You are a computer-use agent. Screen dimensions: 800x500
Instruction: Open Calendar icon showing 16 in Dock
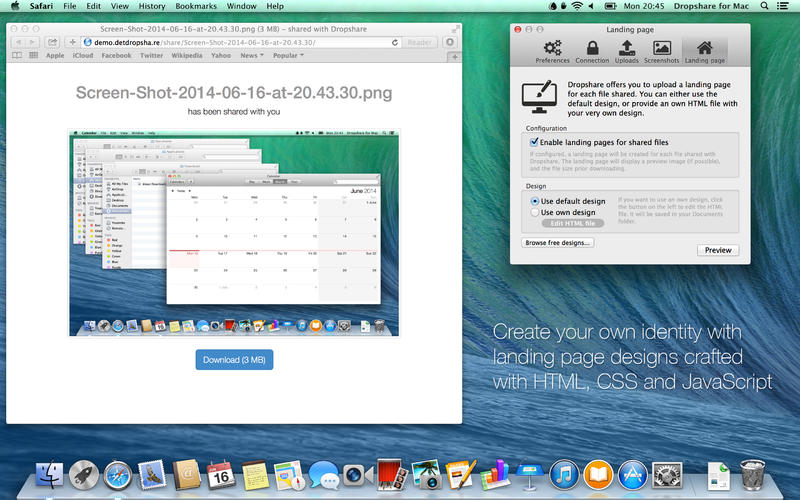click(x=221, y=475)
